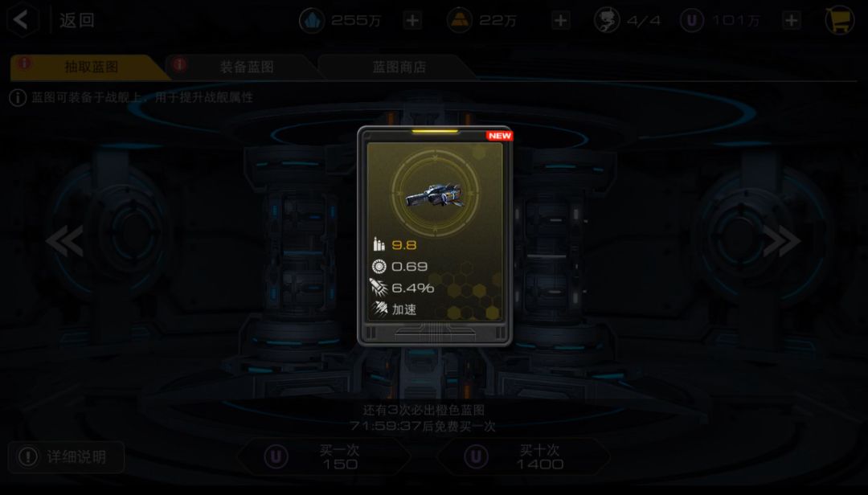The height and width of the screenshot is (495, 868).
Task: Show previous blueprint with left double arrow
Action: point(65,241)
